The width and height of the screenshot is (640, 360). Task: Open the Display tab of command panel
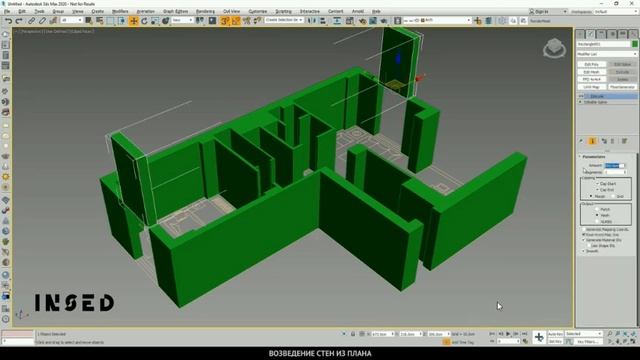click(x=622, y=34)
